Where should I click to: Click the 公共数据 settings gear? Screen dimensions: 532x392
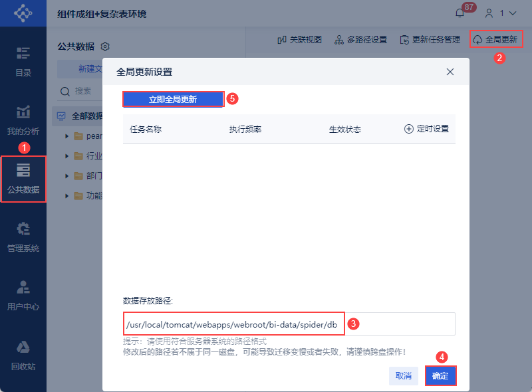[x=105, y=47]
